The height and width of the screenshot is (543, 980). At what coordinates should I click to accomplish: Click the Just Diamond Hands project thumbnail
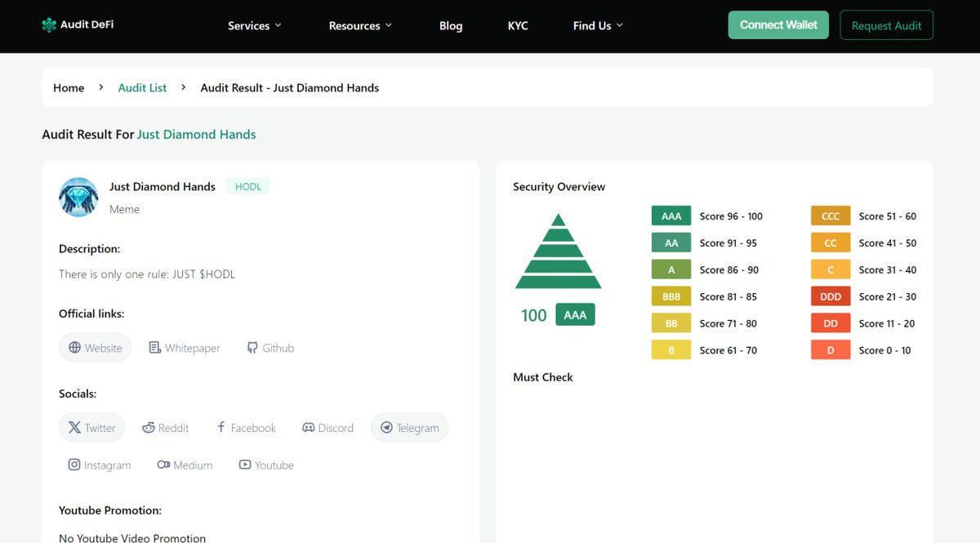click(x=78, y=197)
